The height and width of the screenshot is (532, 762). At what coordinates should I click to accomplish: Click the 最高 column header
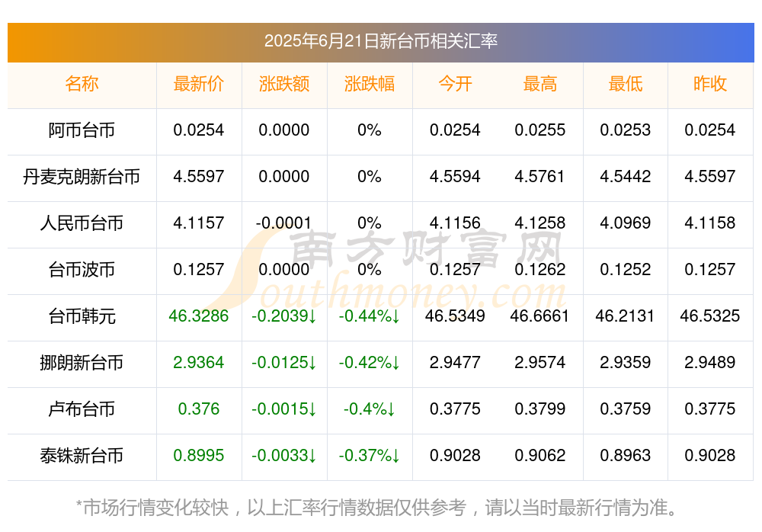(540, 84)
